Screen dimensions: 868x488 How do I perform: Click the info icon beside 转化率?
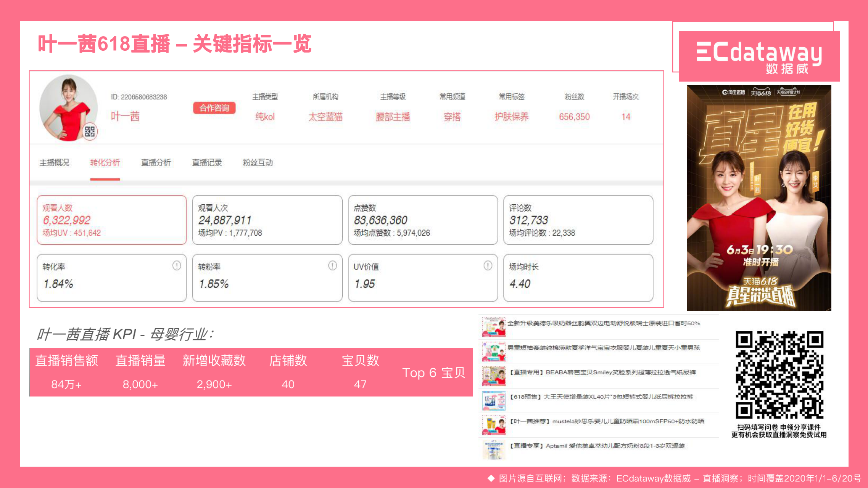[176, 266]
